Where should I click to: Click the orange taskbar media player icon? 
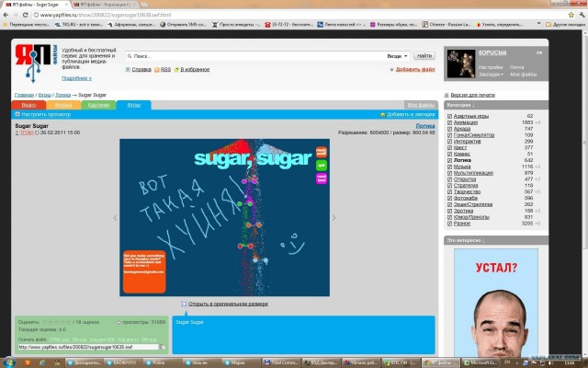click(x=28, y=362)
